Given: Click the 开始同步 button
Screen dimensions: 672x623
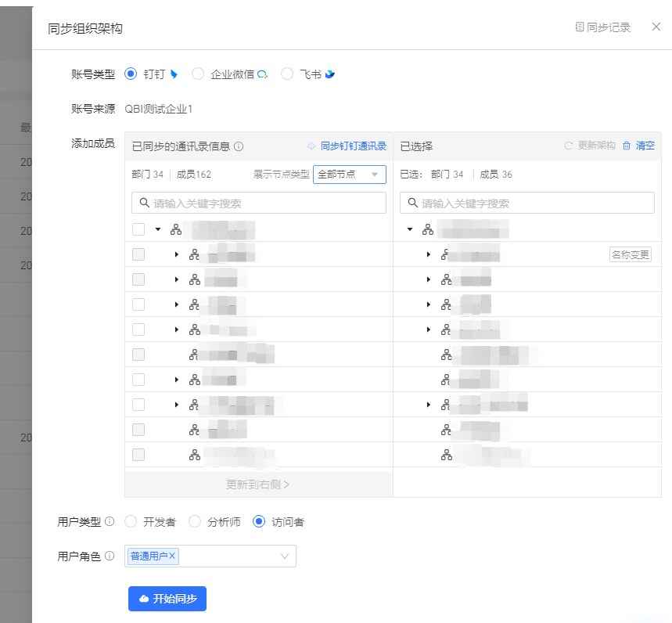Looking at the screenshot, I should [x=167, y=599].
